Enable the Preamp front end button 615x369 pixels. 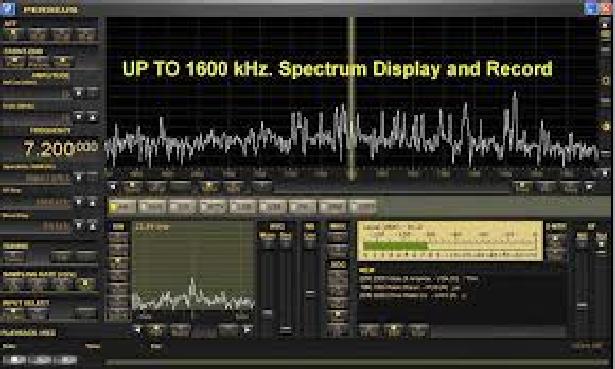coord(38,62)
